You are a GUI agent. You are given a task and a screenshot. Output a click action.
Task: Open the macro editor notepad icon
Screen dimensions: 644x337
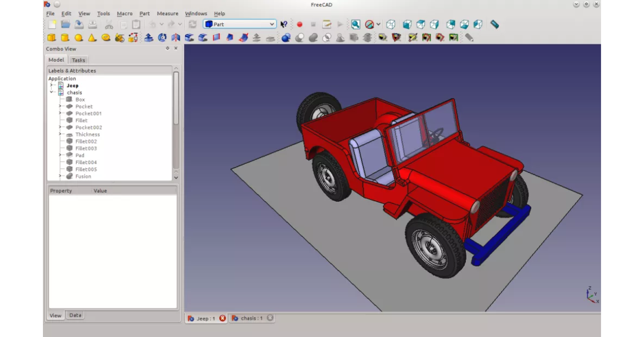point(327,24)
